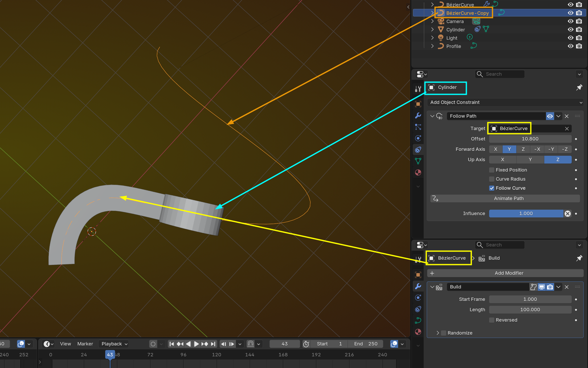Open Modifiers tab in the Cylinder properties panel
Image resolution: width=588 pixels, height=368 pixels.
click(x=418, y=115)
